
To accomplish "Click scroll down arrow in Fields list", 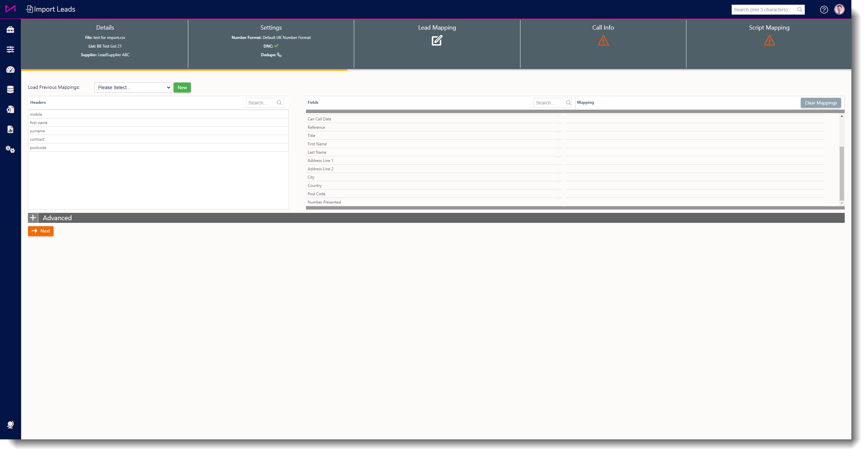I will (x=841, y=203).
